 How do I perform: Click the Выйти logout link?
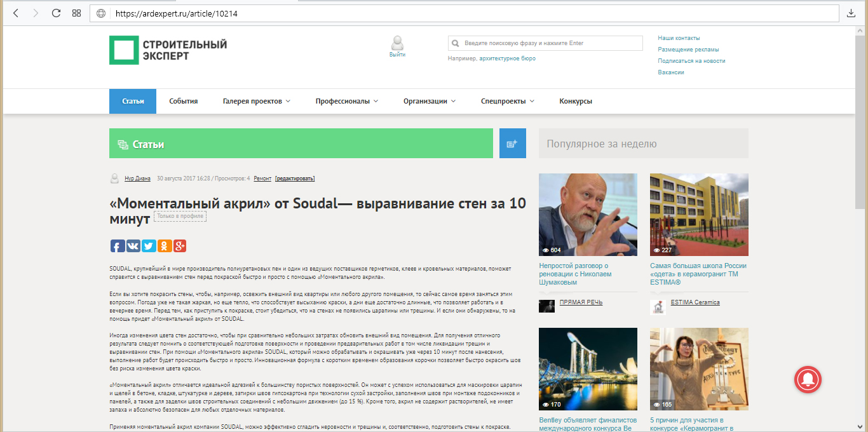pyautogui.click(x=398, y=55)
